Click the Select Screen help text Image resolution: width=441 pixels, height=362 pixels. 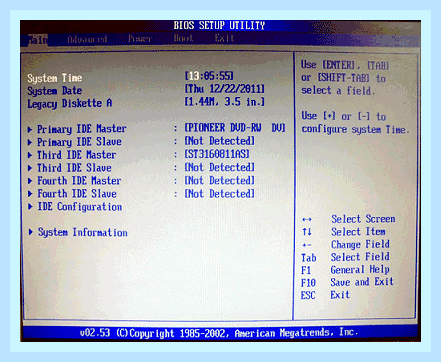click(363, 219)
